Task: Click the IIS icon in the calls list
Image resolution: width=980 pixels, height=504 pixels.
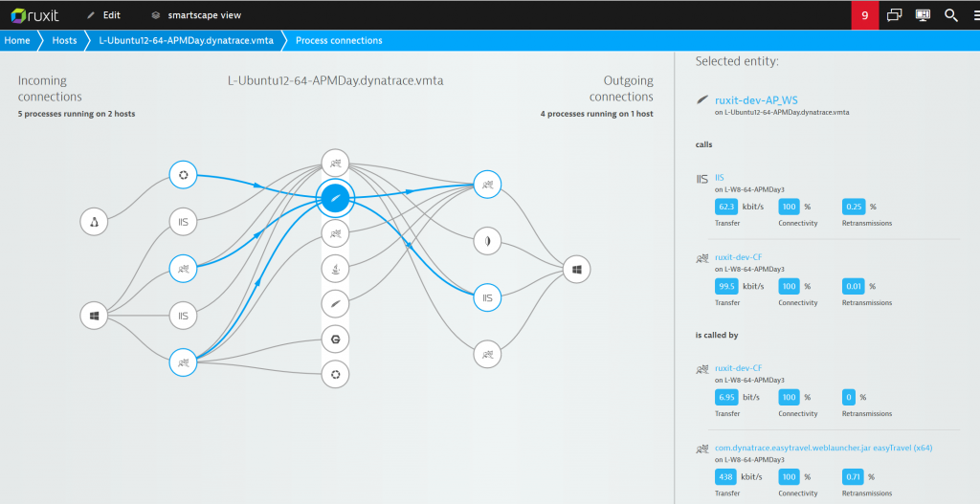Action: tap(702, 179)
